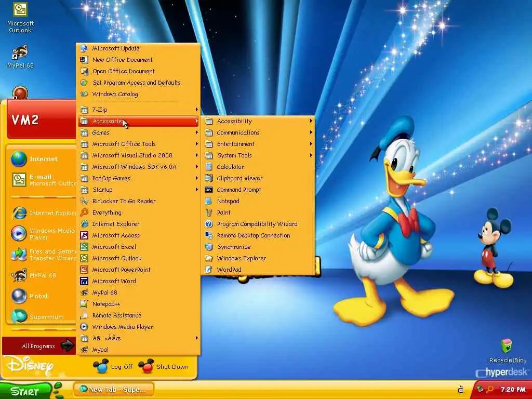The width and height of the screenshot is (532, 399).
Task: Click the VM2 user name header
Action: click(x=25, y=120)
